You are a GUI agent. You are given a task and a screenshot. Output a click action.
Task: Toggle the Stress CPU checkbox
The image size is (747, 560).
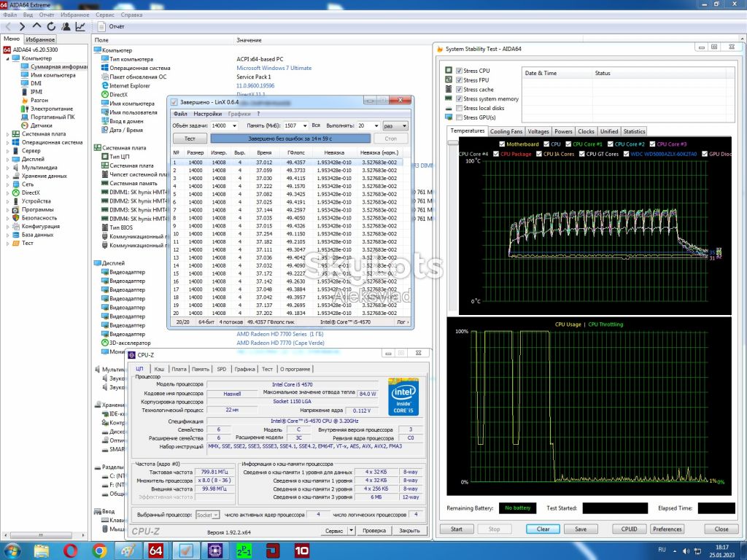(x=460, y=71)
